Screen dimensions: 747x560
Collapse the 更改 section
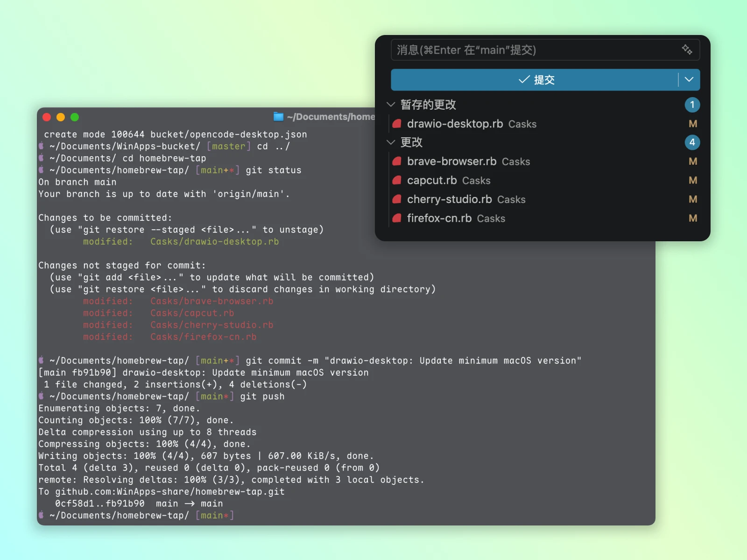pos(391,142)
